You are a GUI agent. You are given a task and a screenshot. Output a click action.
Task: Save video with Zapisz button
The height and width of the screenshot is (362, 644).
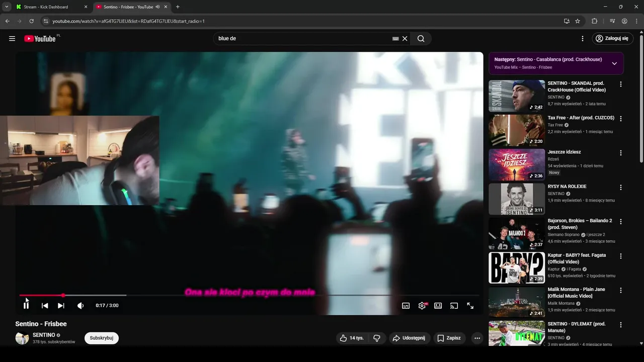tap(449, 338)
